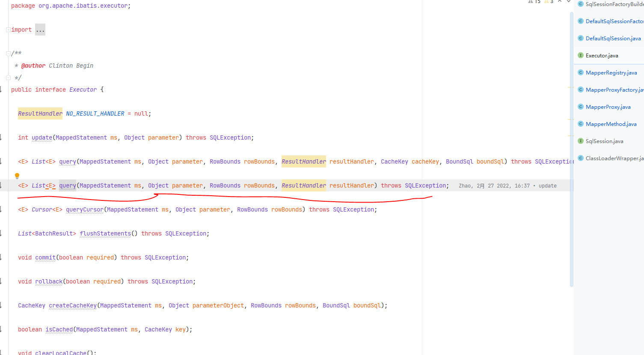Click the folded import ellipsis placeholder
The image size is (644, 355).
(x=40, y=30)
